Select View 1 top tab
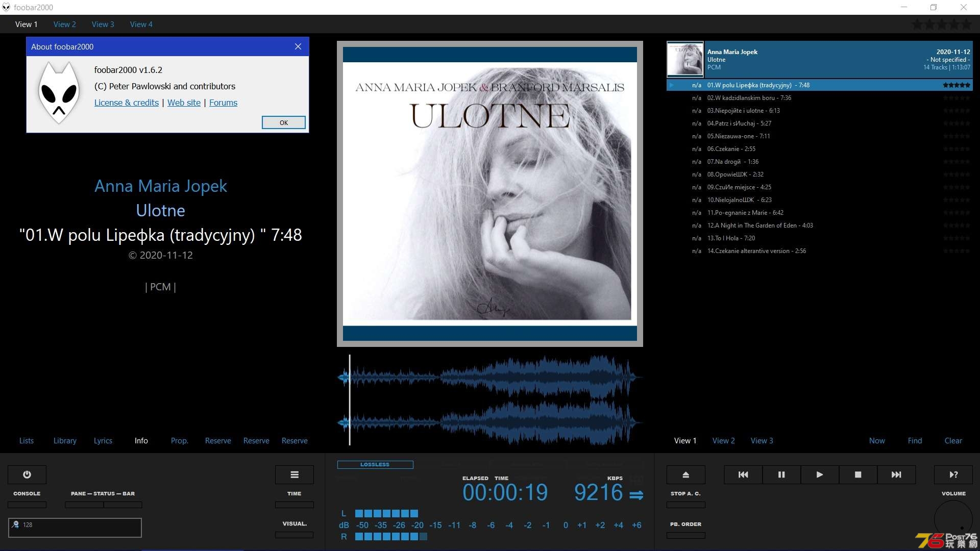 (x=27, y=24)
